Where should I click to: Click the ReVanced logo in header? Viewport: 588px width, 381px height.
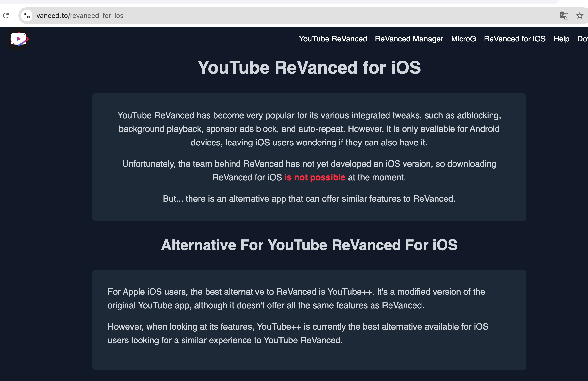point(19,39)
